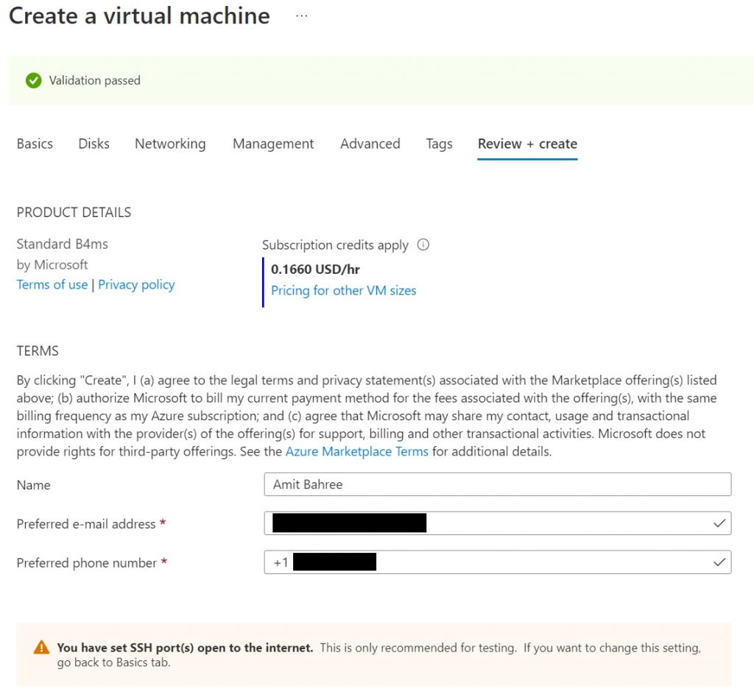Click the checkmark in the e-mail address field

pyautogui.click(x=719, y=523)
